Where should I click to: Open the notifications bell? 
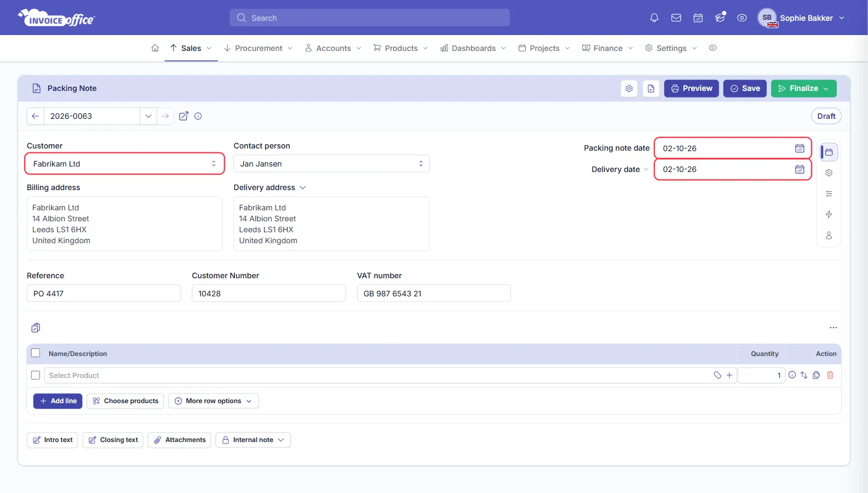(x=654, y=18)
